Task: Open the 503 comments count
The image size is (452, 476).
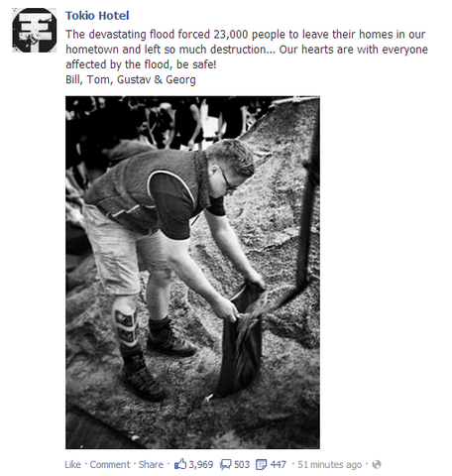Action: point(242,464)
